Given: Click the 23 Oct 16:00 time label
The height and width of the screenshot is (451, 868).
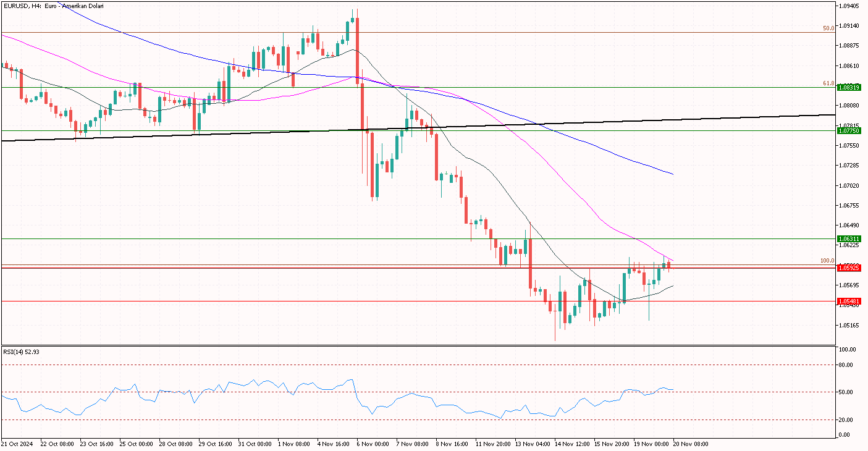Looking at the screenshot, I should click(x=98, y=444).
